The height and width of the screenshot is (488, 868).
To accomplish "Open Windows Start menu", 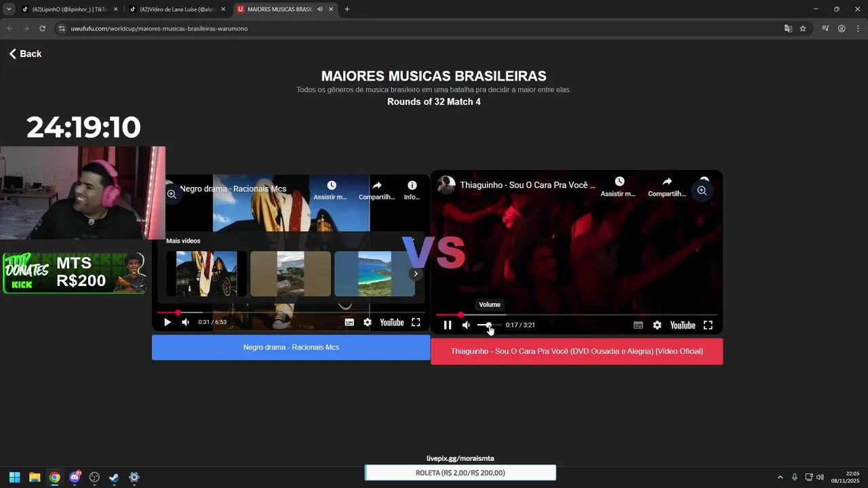I will 14,477.
